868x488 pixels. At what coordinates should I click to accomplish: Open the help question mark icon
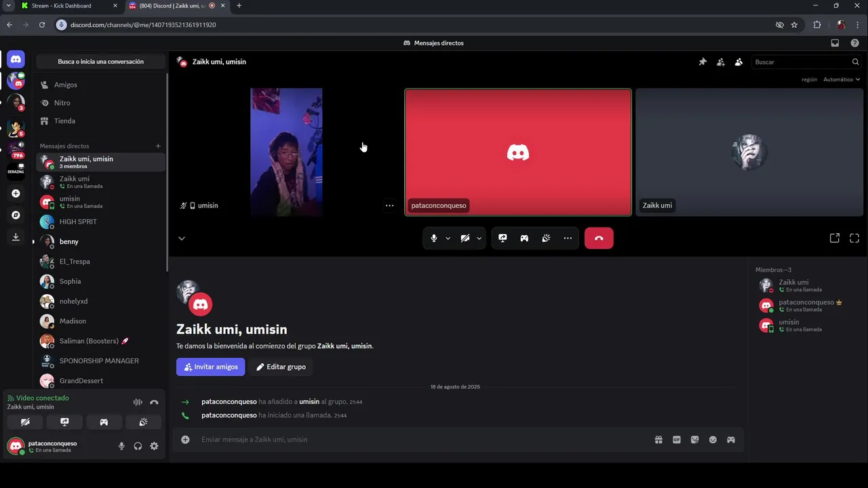click(x=854, y=43)
